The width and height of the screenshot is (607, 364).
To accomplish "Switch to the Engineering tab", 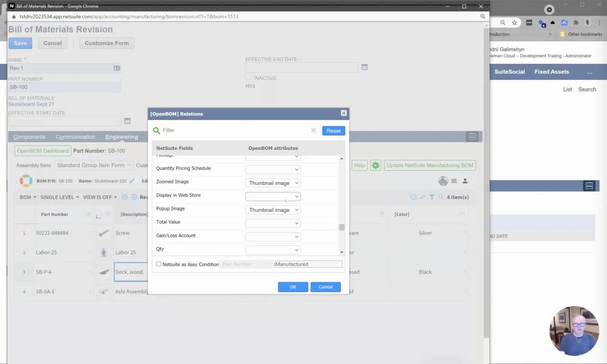I will [121, 137].
